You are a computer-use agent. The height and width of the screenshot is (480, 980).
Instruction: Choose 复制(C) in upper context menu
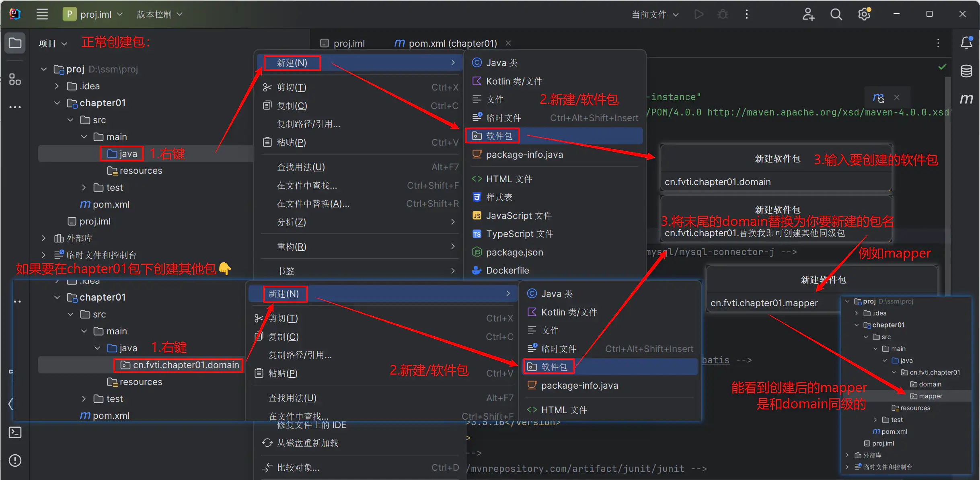click(359, 106)
